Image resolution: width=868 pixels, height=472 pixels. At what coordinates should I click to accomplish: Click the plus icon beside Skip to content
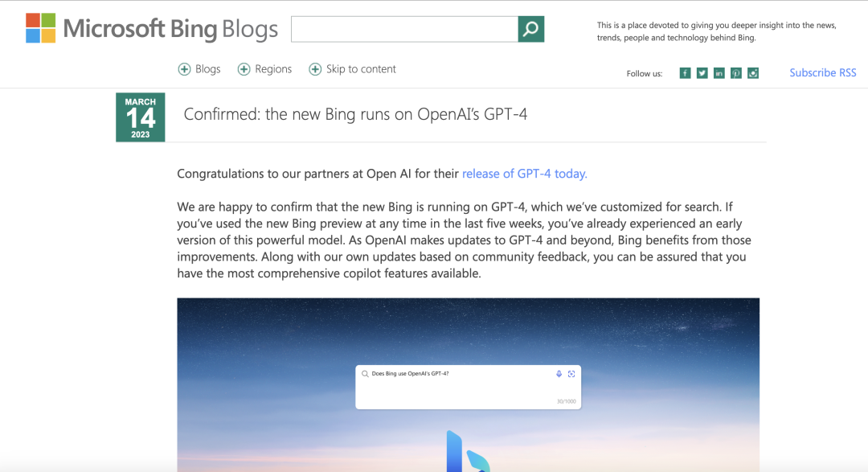pos(316,69)
